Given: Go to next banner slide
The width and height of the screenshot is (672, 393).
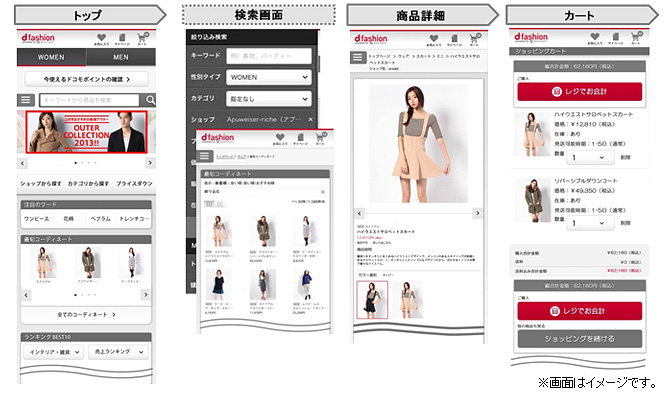Looking at the screenshot, I should coord(150,163).
